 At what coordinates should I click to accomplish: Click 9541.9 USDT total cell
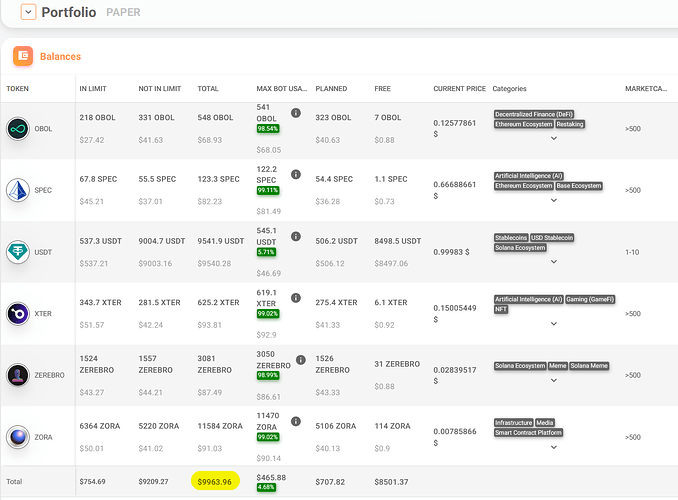[221, 241]
